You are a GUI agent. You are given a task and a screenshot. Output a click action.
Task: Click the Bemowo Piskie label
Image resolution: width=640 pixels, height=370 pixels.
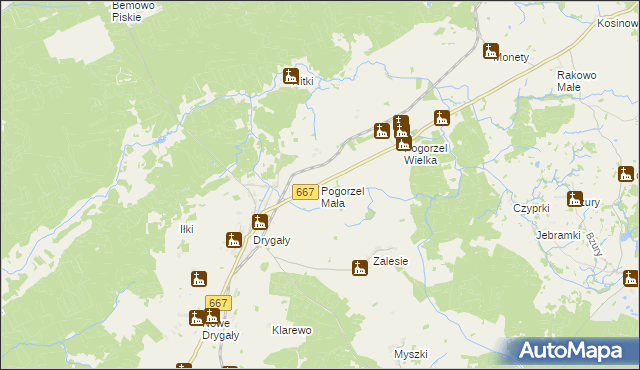coord(133,11)
